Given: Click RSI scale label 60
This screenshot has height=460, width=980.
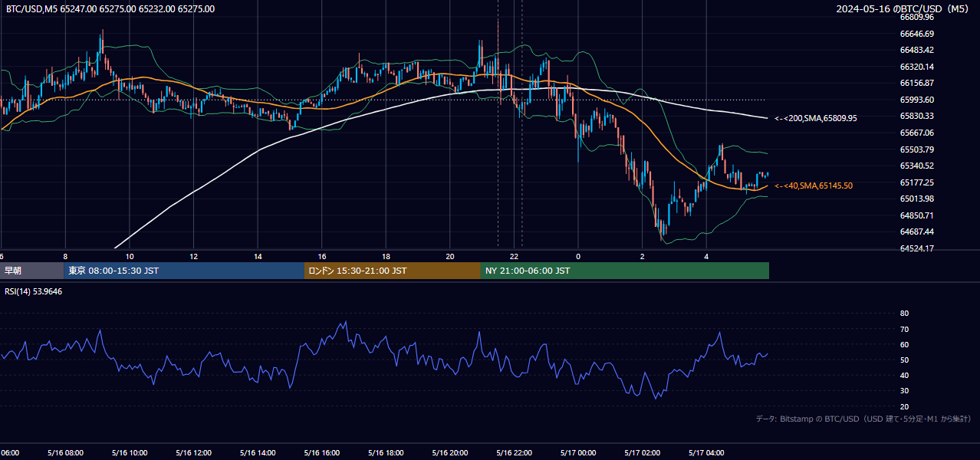Looking at the screenshot, I should (x=904, y=344).
